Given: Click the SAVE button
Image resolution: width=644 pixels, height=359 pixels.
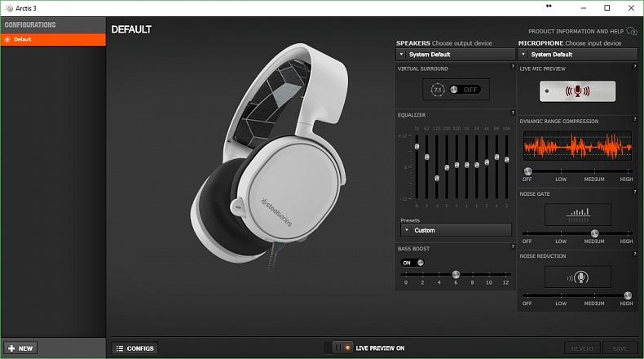Looking at the screenshot, I should [620, 348].
